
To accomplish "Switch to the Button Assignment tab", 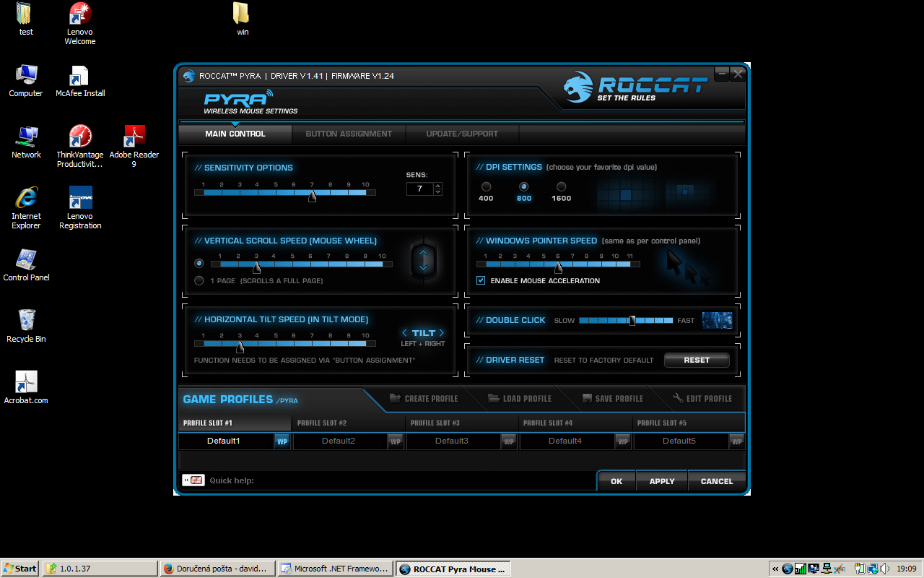I will coord(349,134).
